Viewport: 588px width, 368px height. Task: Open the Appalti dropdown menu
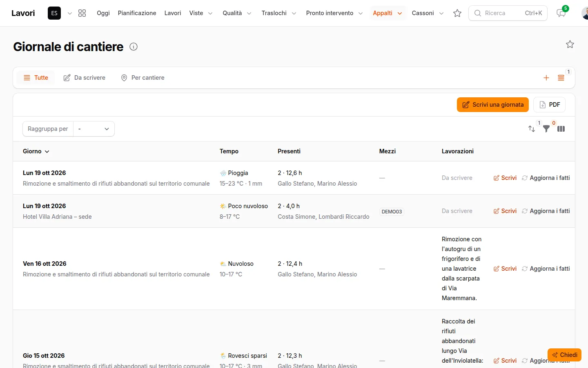click(x=388, y=13)
